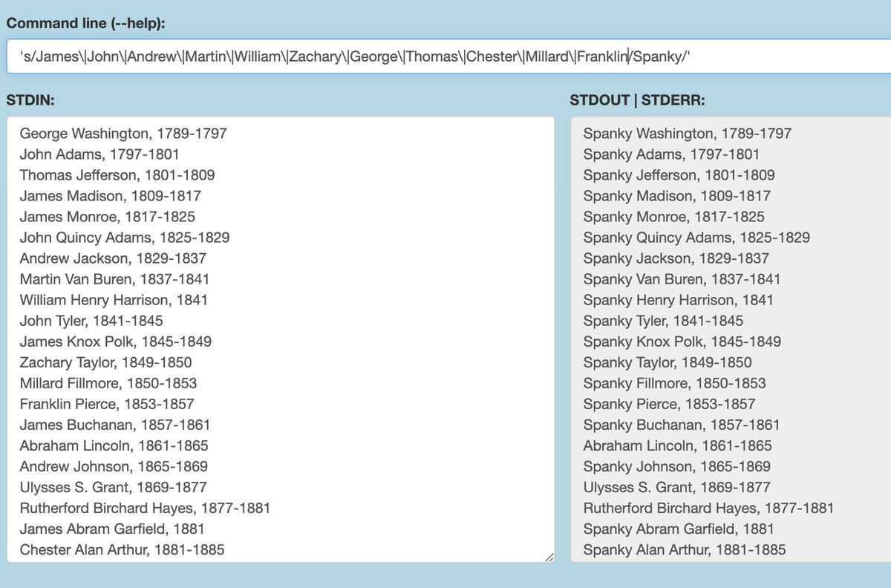The width and height of the screenshot is (891, 588).
Task: Click 'John Tyler, 1841-1845' in STDIN
Action: pyautogui.click(x=91, y=321)
